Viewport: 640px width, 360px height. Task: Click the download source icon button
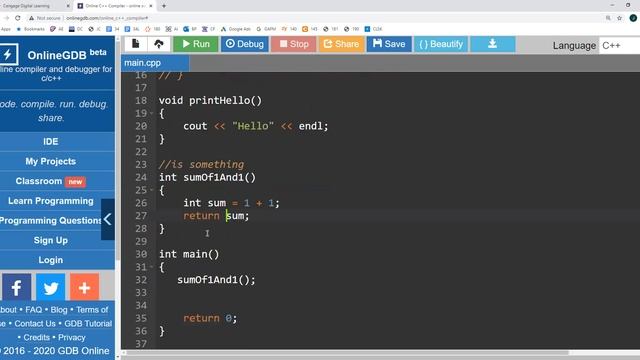click(493, 44)
